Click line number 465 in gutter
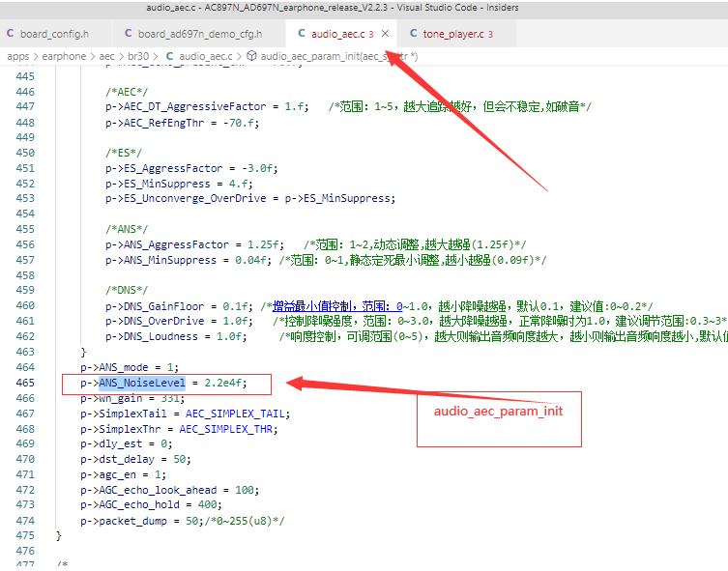 25,383
